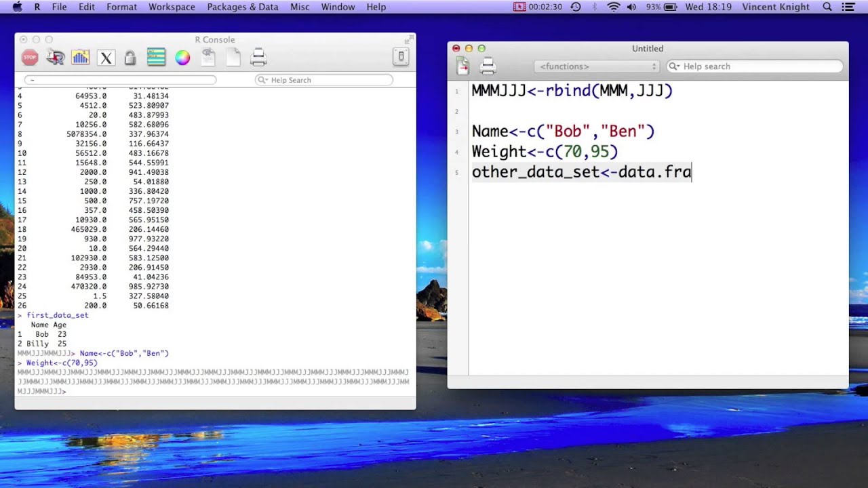Open a new Quartz device with the bar-chart icon
Image resolution: width=868 pixels, height=488 pixels.
tap(80, 58)
